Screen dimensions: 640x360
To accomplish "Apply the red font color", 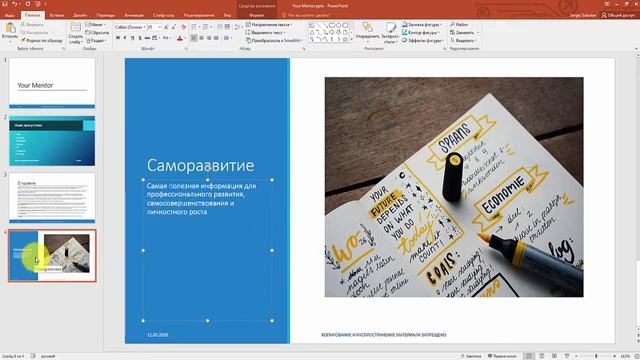I will [180, 38].
